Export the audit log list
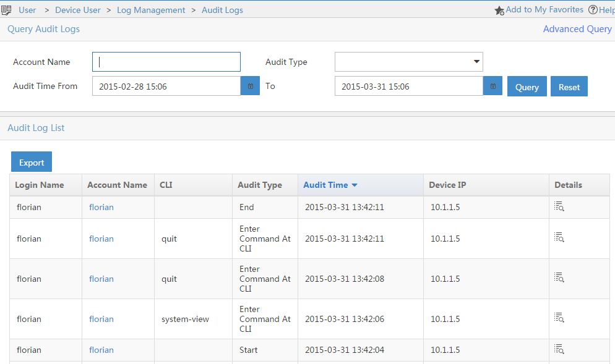 [x=31, y=161]
